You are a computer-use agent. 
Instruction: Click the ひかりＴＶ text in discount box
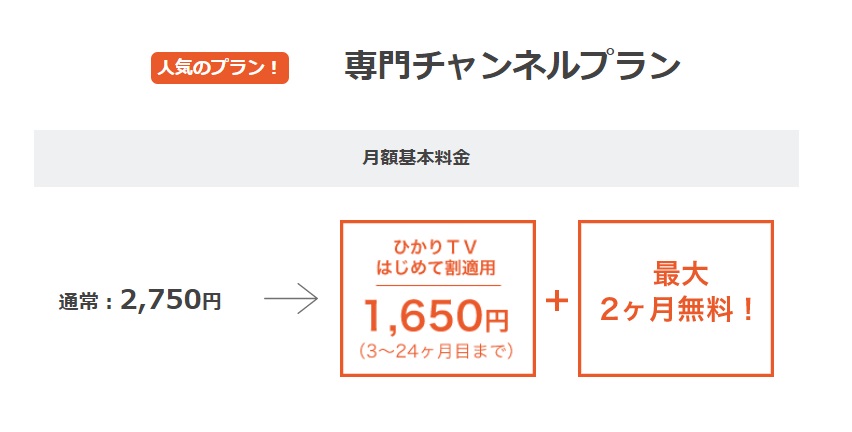[x=435, y=248]
